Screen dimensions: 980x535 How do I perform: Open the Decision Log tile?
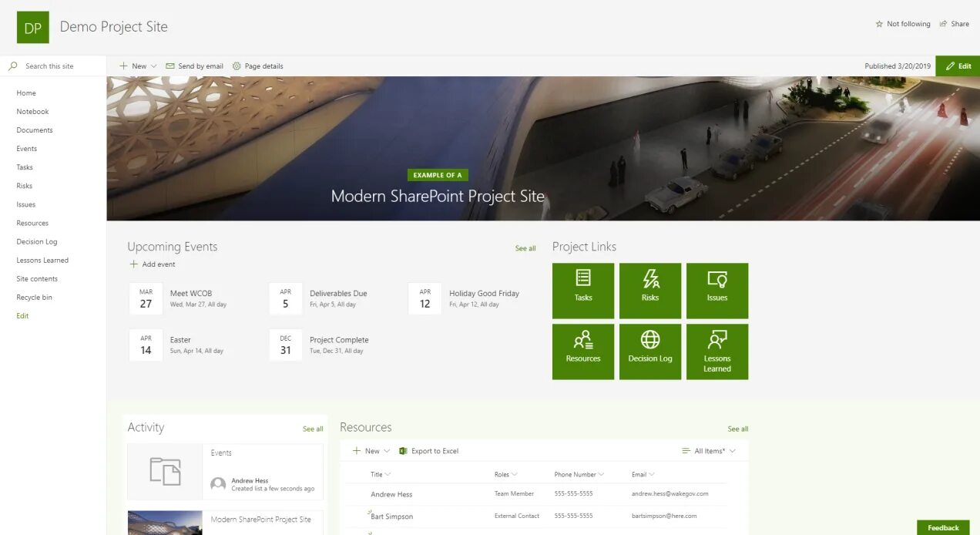649,352
